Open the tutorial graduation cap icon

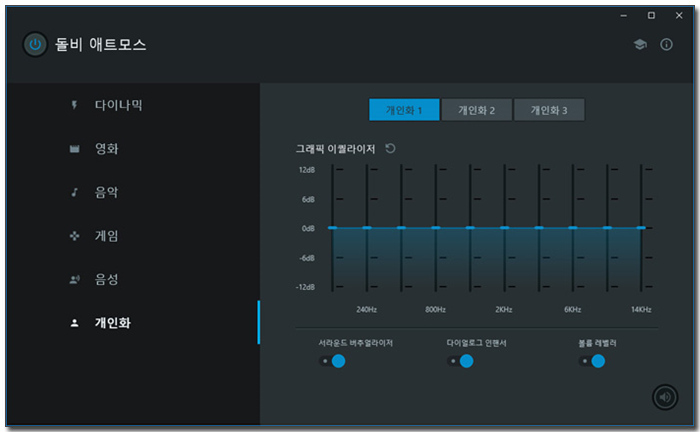click(x=640, y=44)
